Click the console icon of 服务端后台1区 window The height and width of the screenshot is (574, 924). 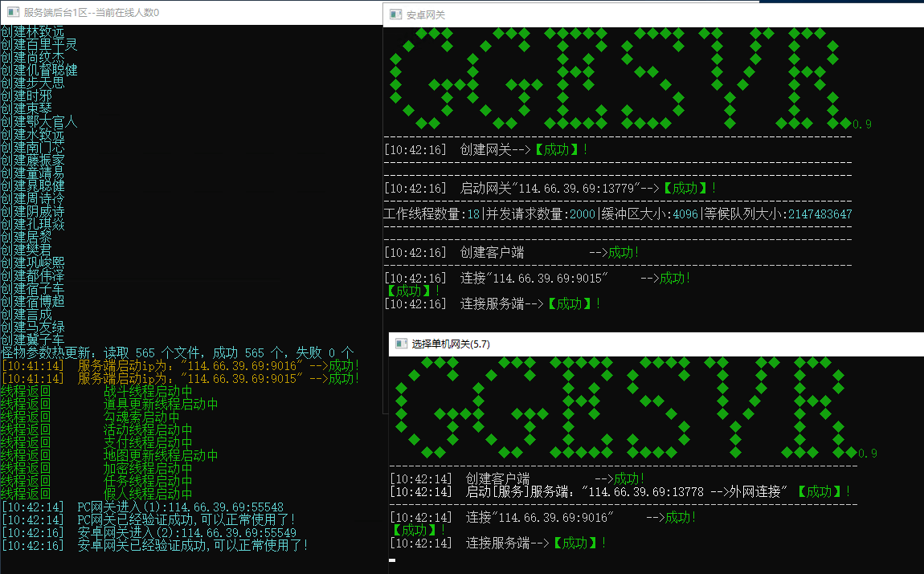coord(12,12)
